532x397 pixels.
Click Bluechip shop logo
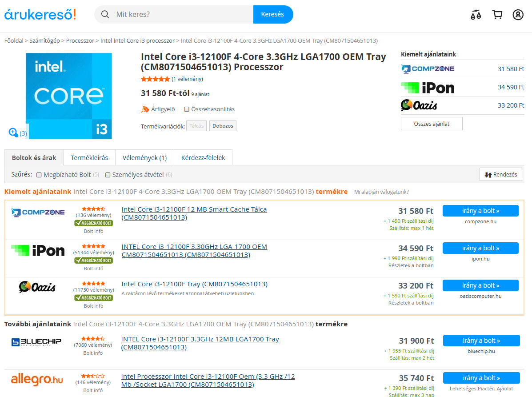[x=36, y=342]
